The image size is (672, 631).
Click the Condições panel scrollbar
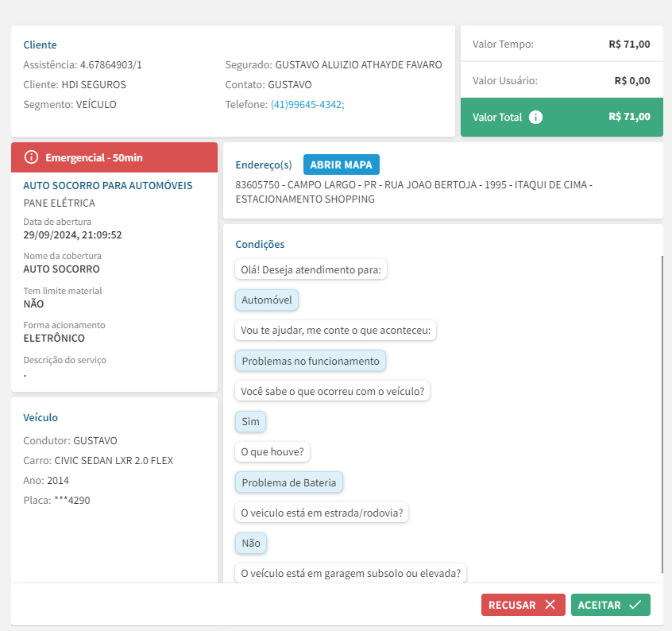(662, 413)
